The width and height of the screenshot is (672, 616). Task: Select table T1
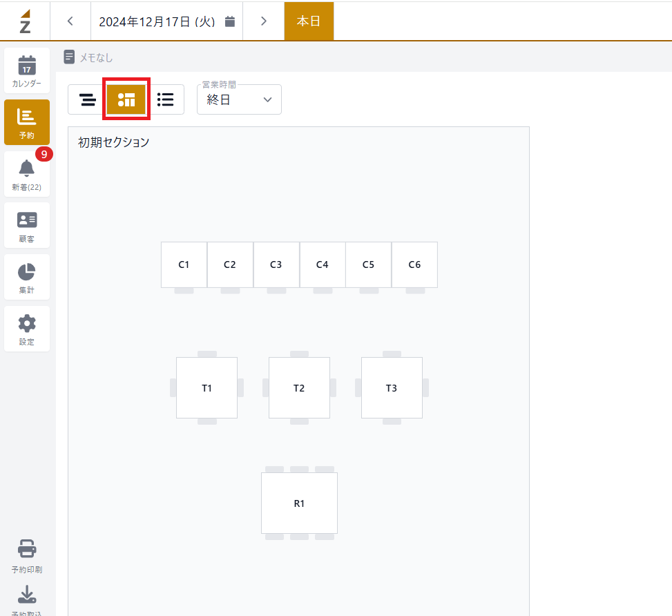point(207,388)
